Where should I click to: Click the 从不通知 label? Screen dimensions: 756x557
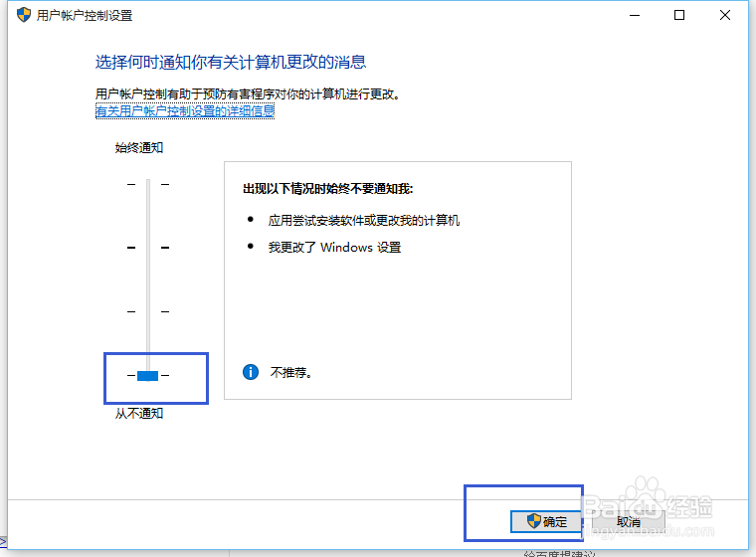[x=139, y=414]
